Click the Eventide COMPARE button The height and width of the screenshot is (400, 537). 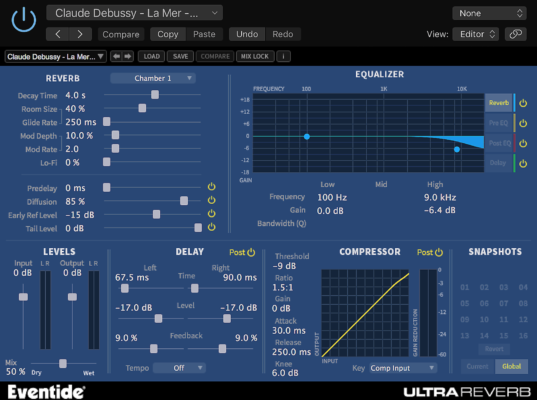point(215,57)
